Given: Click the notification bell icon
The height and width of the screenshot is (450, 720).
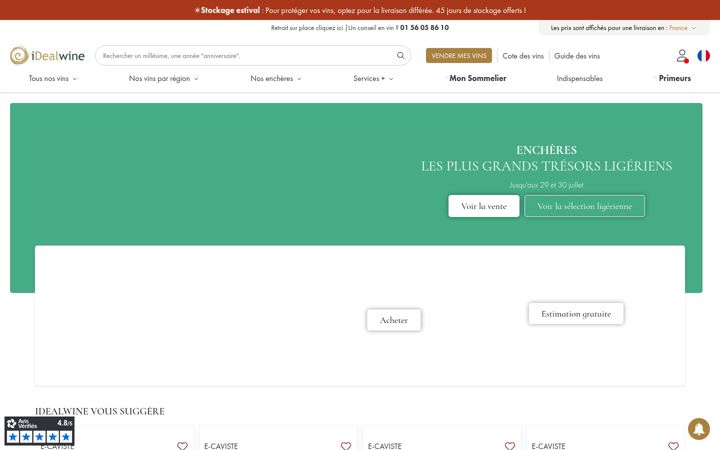Looking at the screenshot, I should click(x=699, y=429).
